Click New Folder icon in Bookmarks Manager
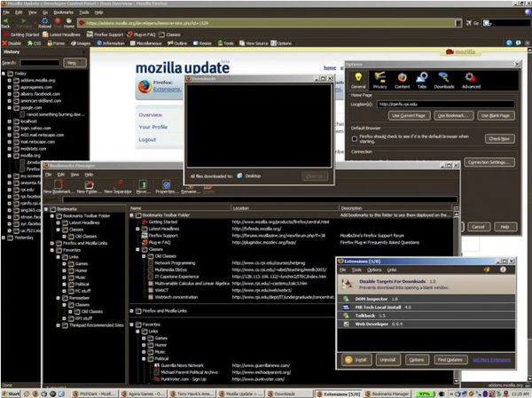 pyautogui.click(x=89, y=187)
